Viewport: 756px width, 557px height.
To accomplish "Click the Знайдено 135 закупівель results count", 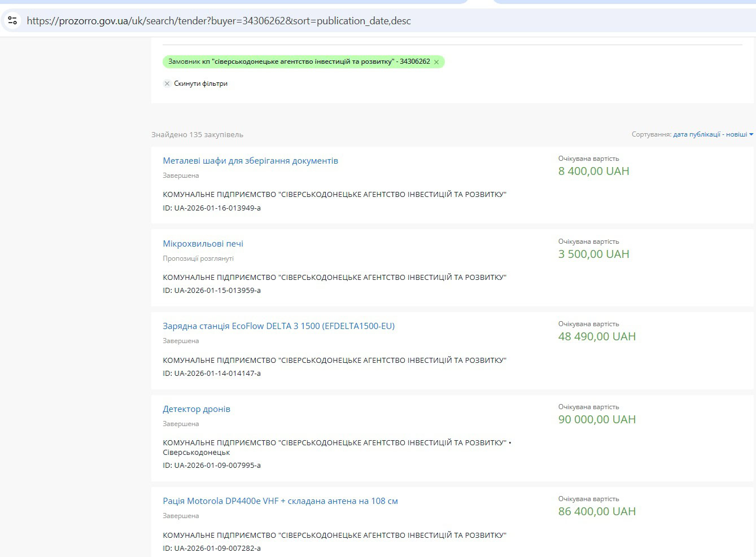I will 197,135.
